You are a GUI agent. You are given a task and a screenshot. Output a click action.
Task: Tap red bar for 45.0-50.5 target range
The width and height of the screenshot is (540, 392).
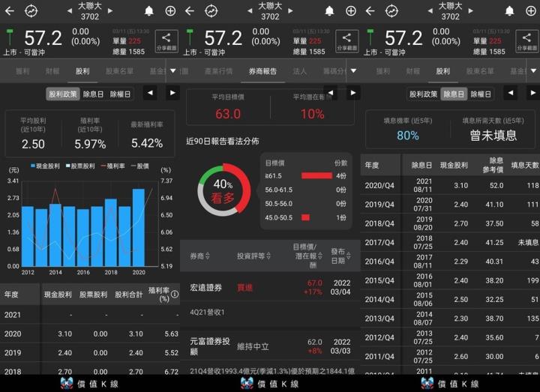305,217
